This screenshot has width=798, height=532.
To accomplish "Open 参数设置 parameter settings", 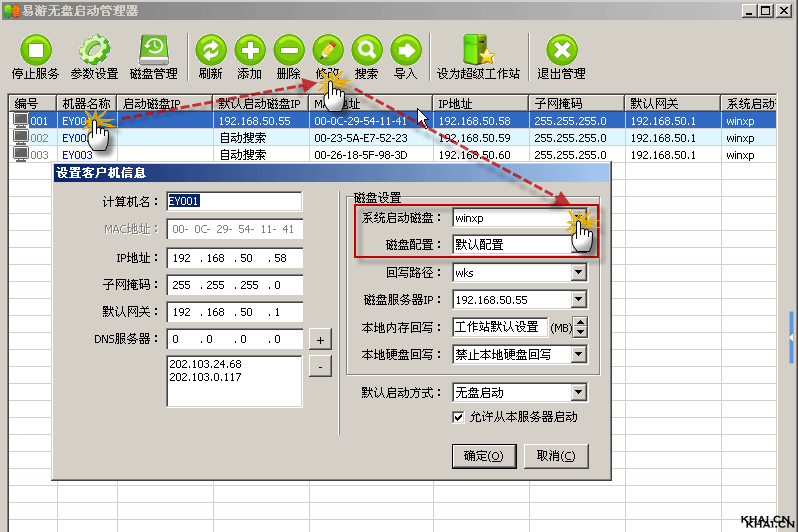I will pos(94,50).
